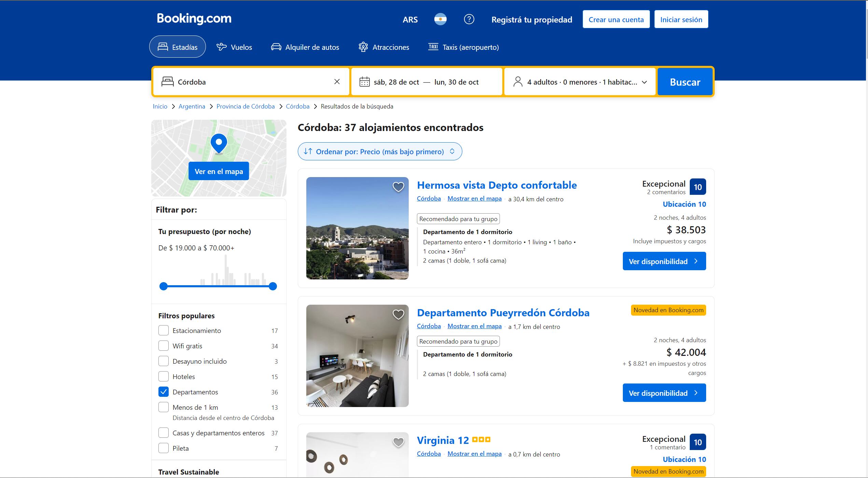Click Ver en el mapa button
Image resolution: width=868 pixels, height=478 pixels.
tap(219, 171)
